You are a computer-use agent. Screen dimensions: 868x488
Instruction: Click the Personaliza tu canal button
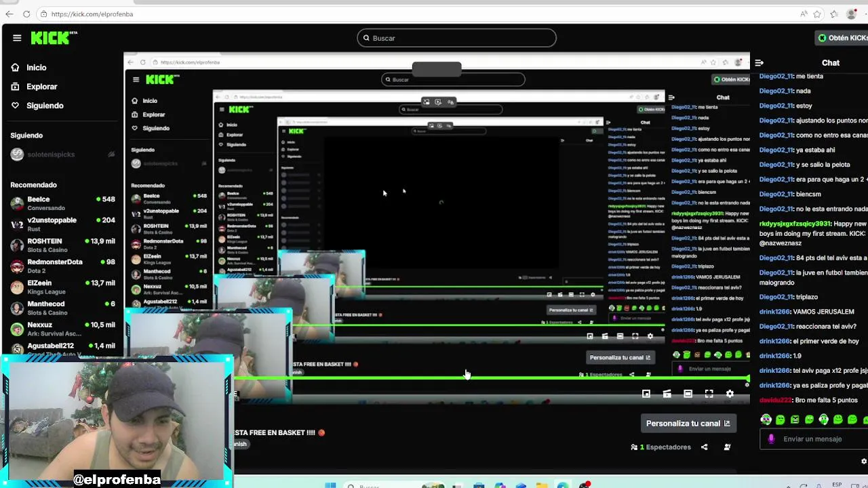[x=688, y=424]
